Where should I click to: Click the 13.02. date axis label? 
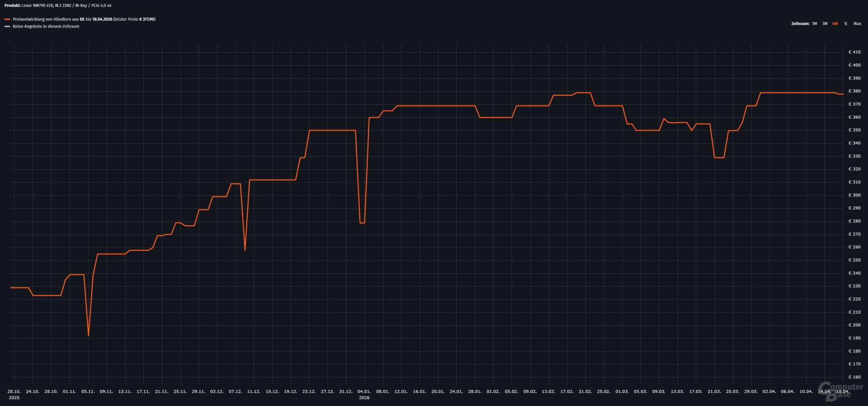pos(548,392)
